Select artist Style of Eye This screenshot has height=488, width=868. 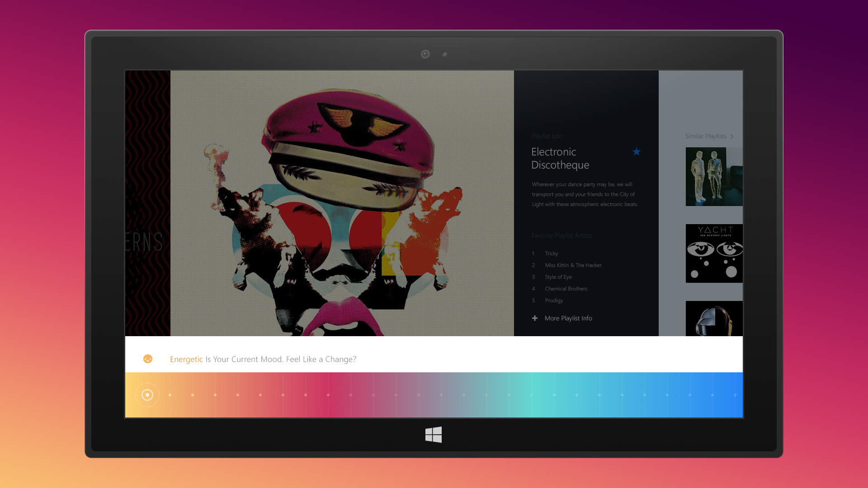pos(558,277)
